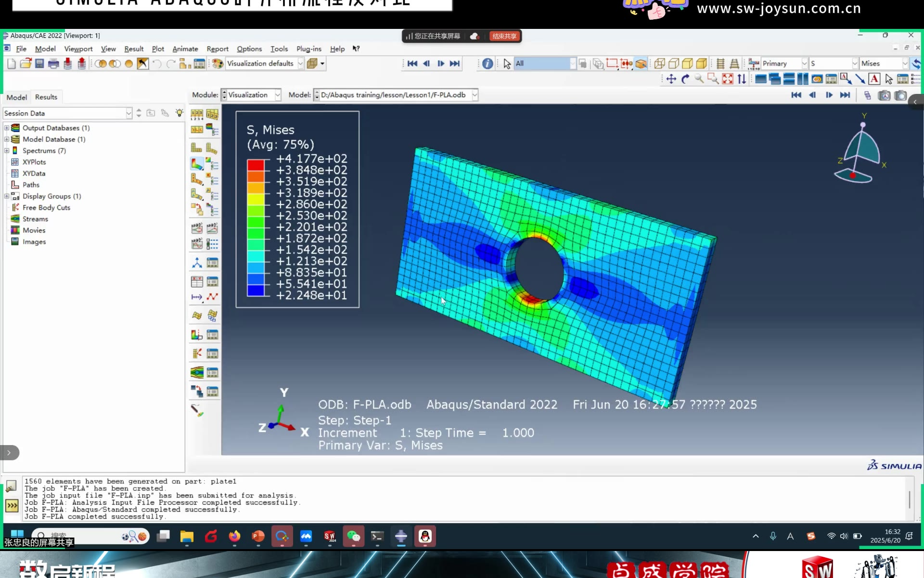The height and width of the screenshot is (578, 924).
Task: Expand Spectrums tree node
Action: (x=7, y=150)
